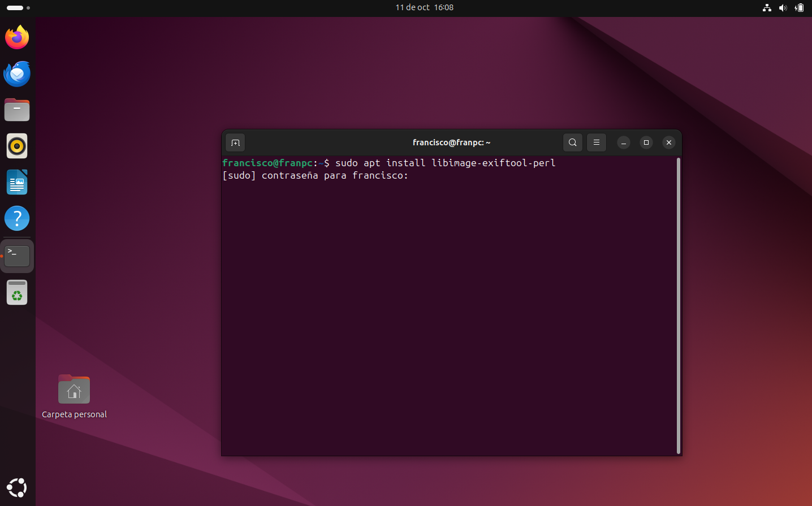Click the network status icon
The height and width of the screenshot is (506, 812).
point(767,8)
